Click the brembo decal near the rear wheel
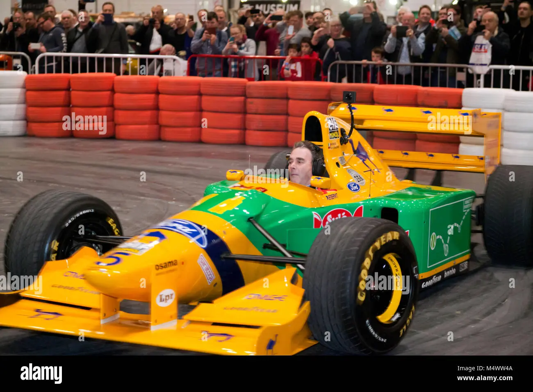Viewport: 533px width, 392px height. click(450, 273)
